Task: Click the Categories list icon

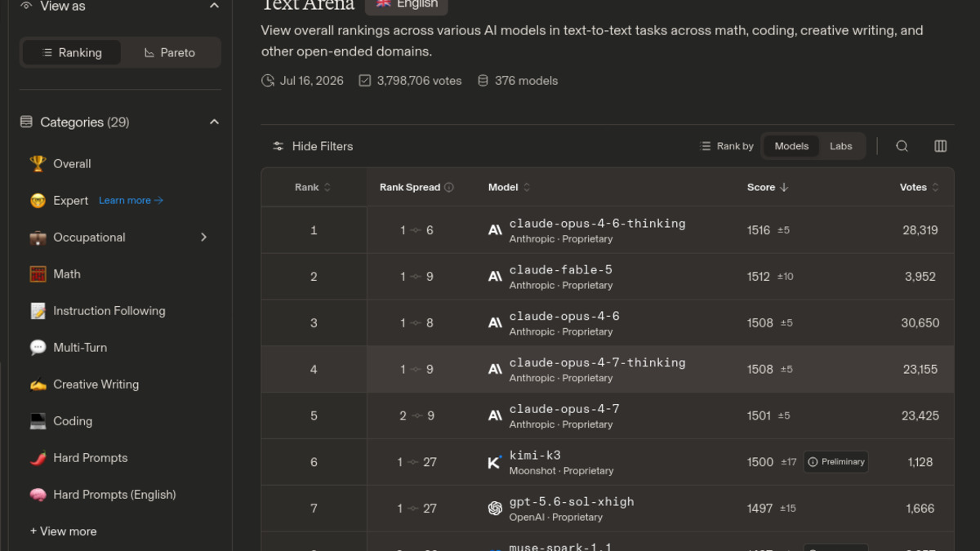Action: pos(26,122)
